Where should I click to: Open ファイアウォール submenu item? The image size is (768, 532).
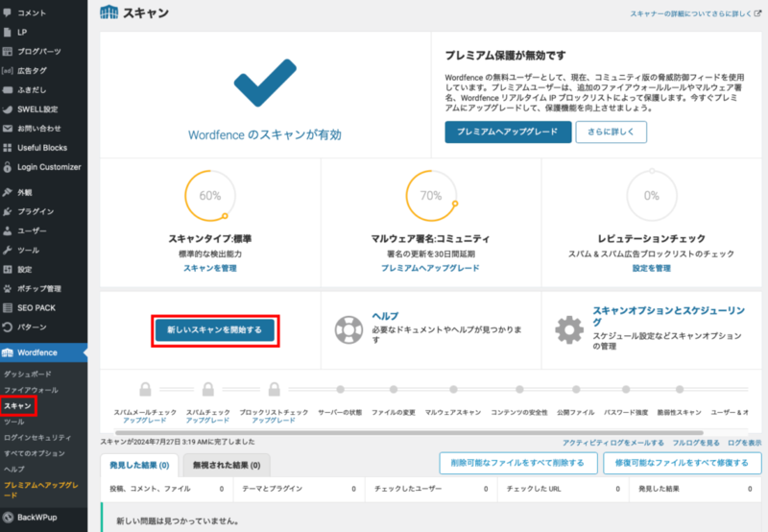click(31, 391)
